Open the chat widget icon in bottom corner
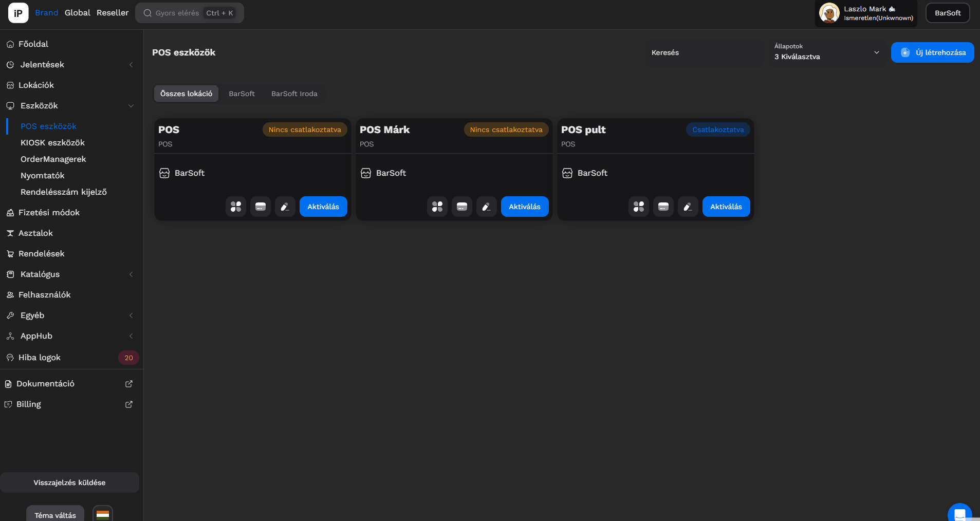 click(x=959, y=514)
